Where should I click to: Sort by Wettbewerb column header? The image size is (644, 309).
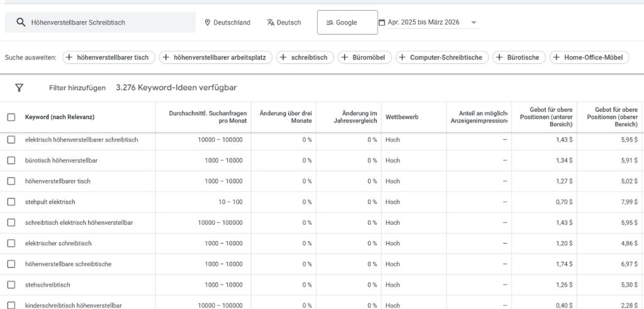tap(402, 117)
